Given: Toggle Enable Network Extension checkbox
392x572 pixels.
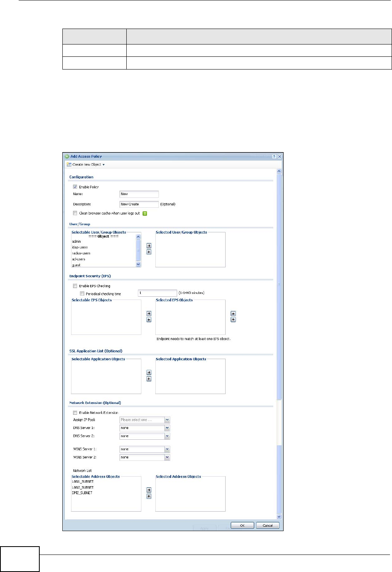Looking at the screenshot, I should [x=75, y=413].
